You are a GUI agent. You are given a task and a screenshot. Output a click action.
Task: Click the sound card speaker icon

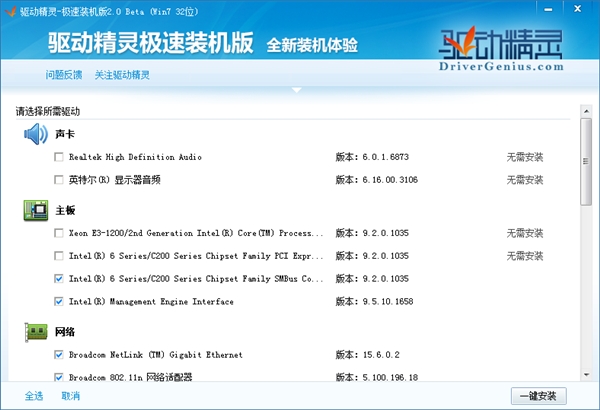pos(36,134)
